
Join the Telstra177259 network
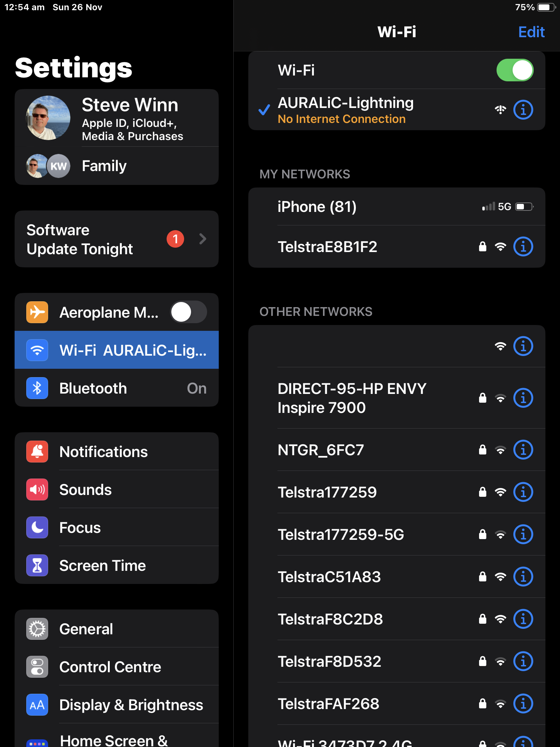pyautogui.click(x=397, y=492)
